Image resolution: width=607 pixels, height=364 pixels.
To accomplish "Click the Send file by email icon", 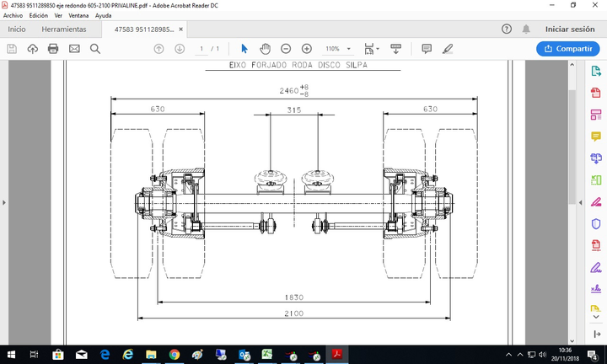I will pyautogui.click(x=74, y=49).
